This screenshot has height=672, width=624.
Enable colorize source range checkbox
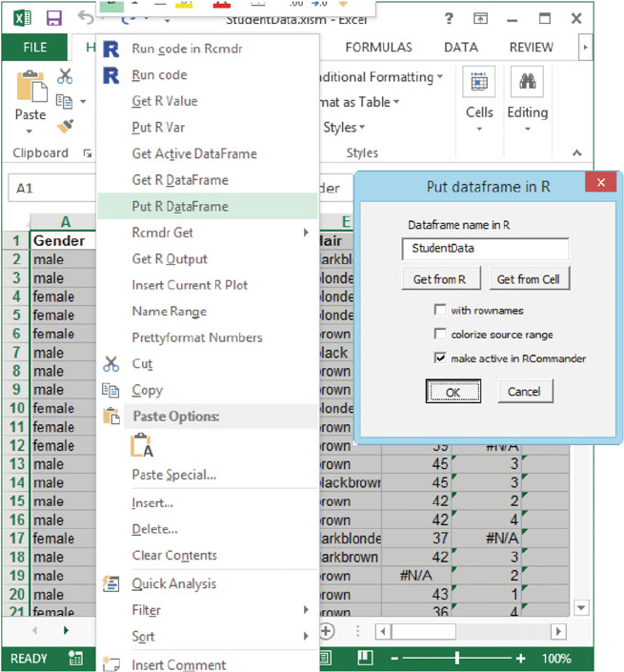tap(440, 334)
